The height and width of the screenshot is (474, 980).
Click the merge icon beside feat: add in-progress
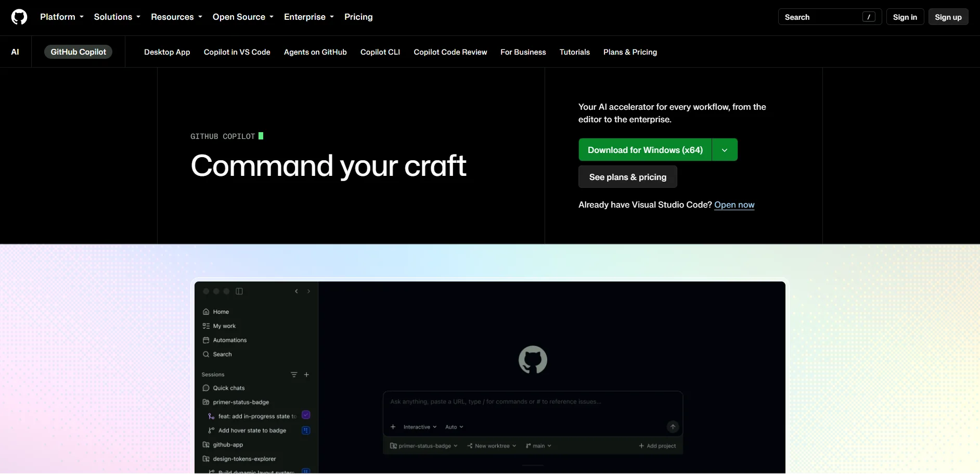tap(211, 416)
